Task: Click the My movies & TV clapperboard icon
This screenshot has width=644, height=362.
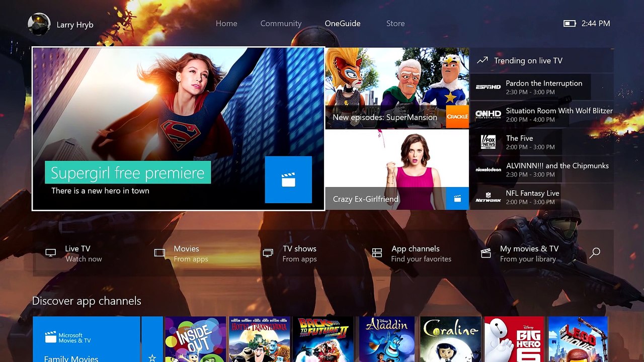Action: pos(486,253)
